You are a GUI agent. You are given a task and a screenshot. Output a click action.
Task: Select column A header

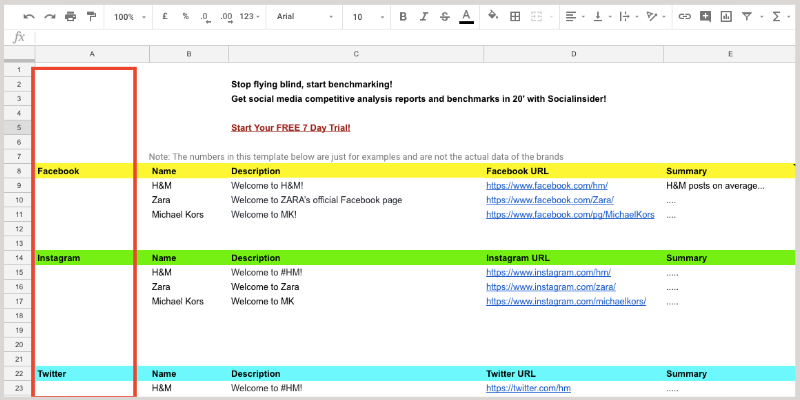click(92, 54)
